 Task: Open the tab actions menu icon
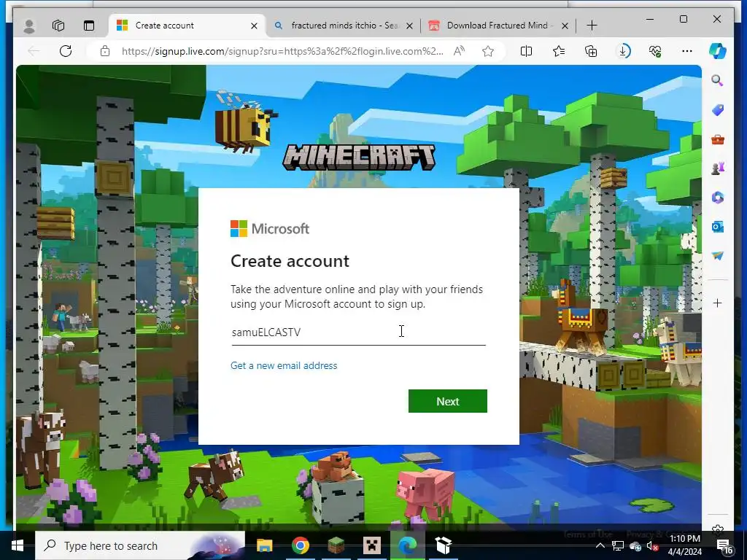click(88, 26)
